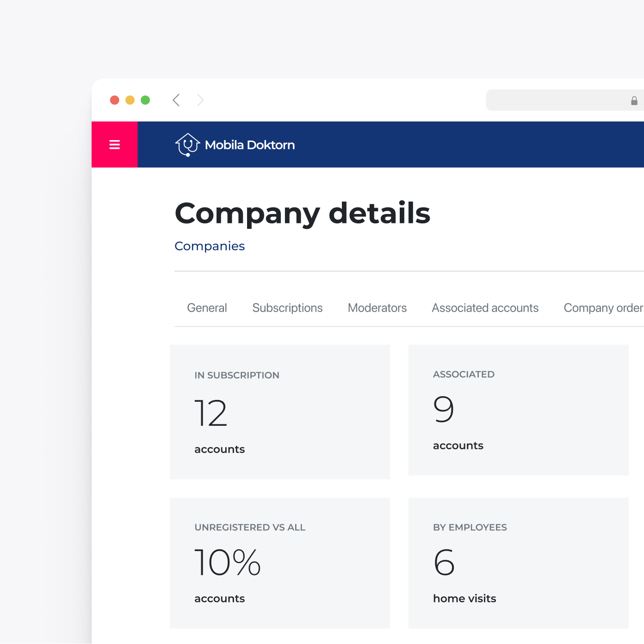Go back with the browser back arrow
The width and height of the screenshot is (644, 644).
[x=176, y=100]
